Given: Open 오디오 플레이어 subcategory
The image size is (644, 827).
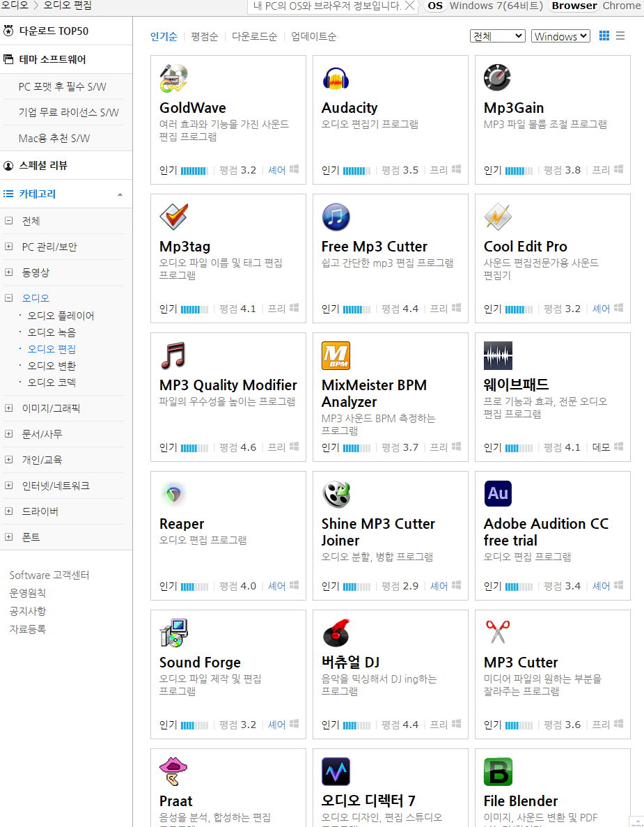Looking at the screenshot, I should 61,316.
